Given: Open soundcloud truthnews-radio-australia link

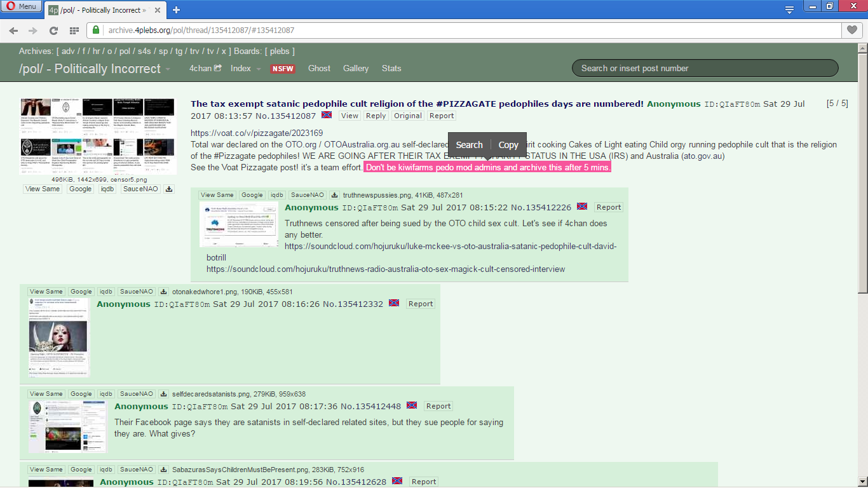Looking at the screenshot, I should (386, 269).
